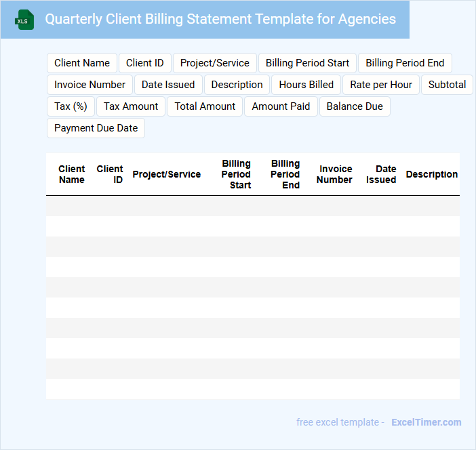Click the Date Issued tag
This screenshot has width=476, height=450.
(x=168, y=85)
